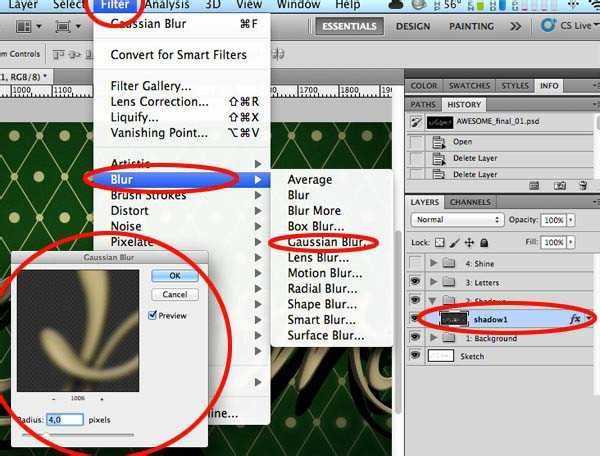Click the Lock transparent pixels icon
The width and height of the screenshot is (600, 456).
[x=440, y=243]
